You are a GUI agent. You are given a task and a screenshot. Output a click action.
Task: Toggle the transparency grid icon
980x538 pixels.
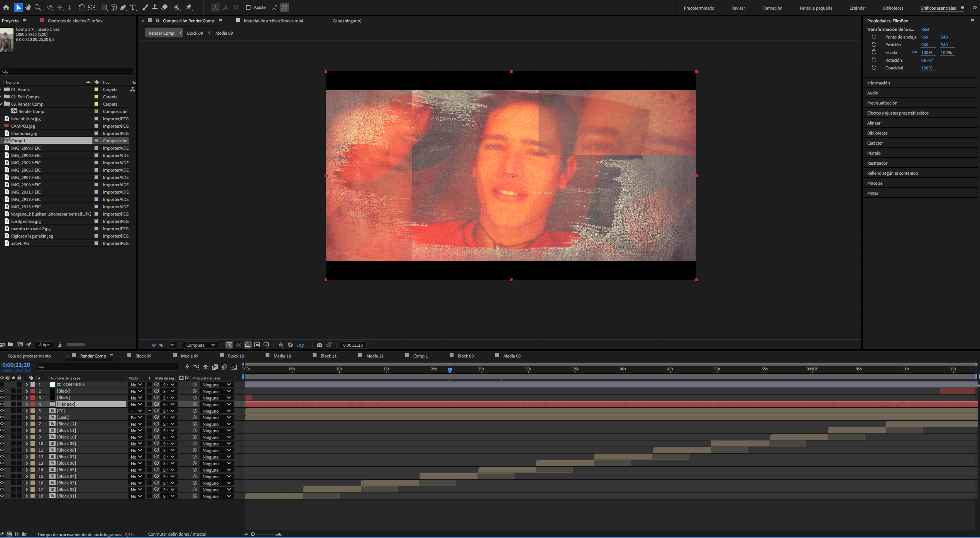[239, 345]
